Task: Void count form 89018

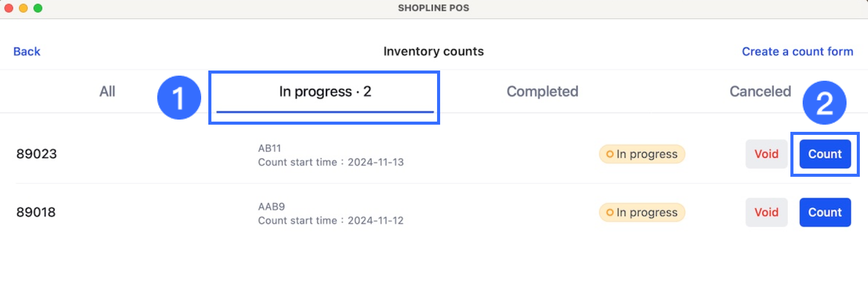Action: coord(766,212)
